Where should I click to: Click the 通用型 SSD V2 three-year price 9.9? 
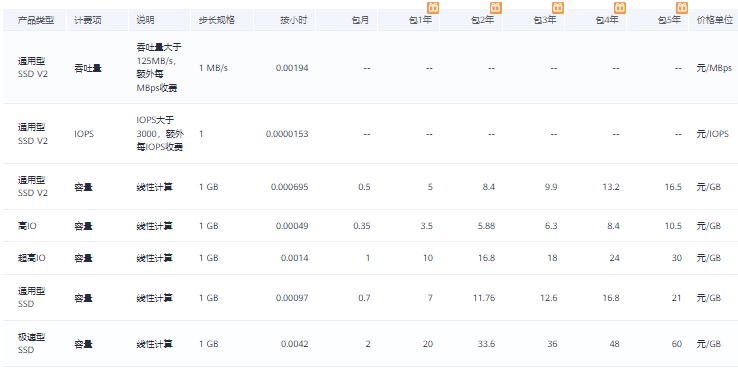[551, 187]
